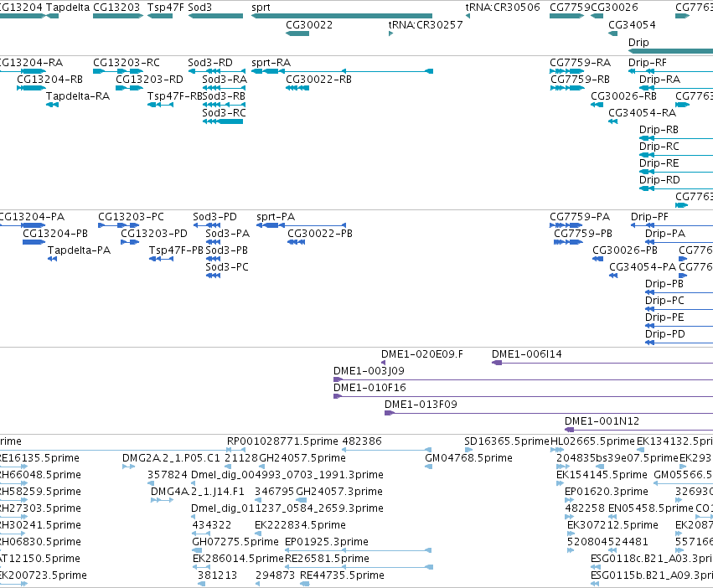Click the Sod3-RC transcript label
Viewport: 713px width, 588px height.
coord(225,113)
